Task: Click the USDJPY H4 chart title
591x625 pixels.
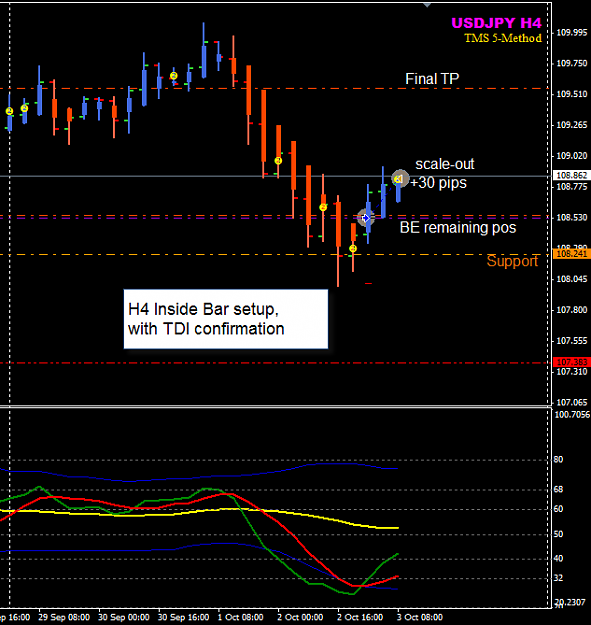Action: (x=496, y=23)
